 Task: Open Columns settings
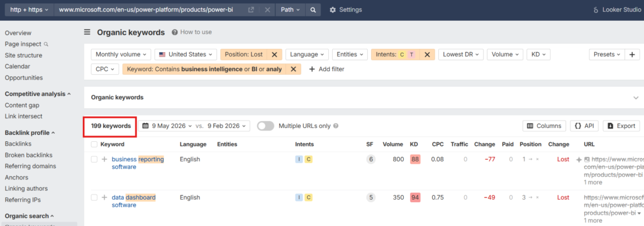click(544, 126)
